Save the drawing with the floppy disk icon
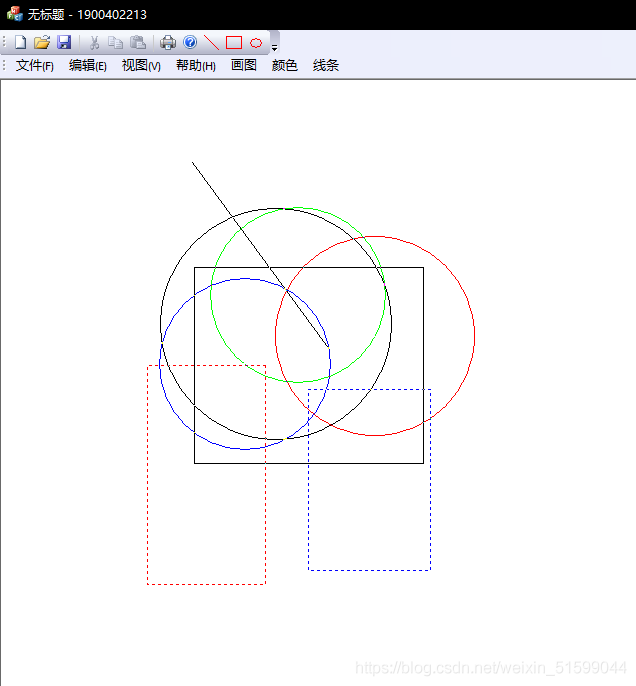Image resolution: width=636 pixels, height=686 pixels. pyautogui.click(x=64, y=42)
